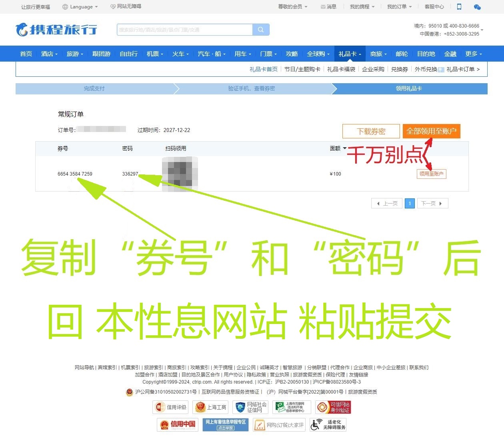Click the 消息 envelope link

[328, 7]
